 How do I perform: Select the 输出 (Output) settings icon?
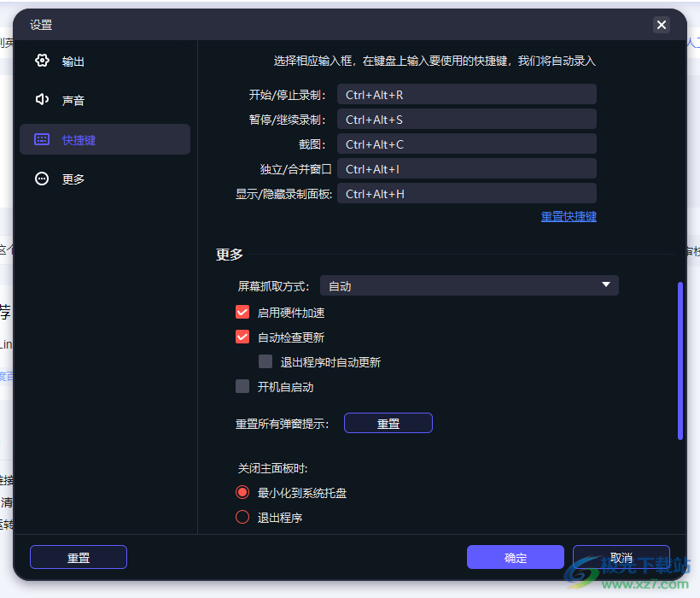[42, 61]
